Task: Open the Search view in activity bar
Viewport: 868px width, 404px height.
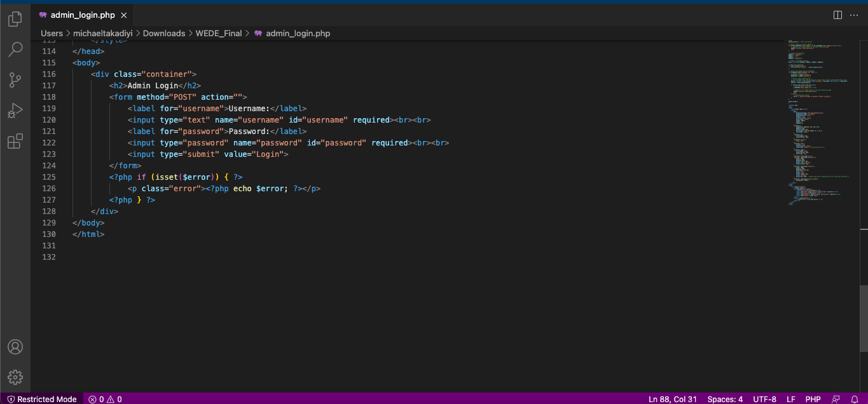Action: click(x=15, y=50)
